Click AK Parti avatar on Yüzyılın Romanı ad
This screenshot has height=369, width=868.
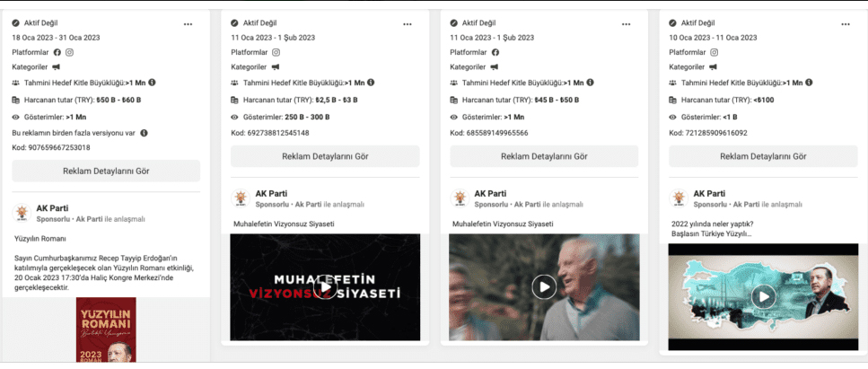(x=22, y=213)
